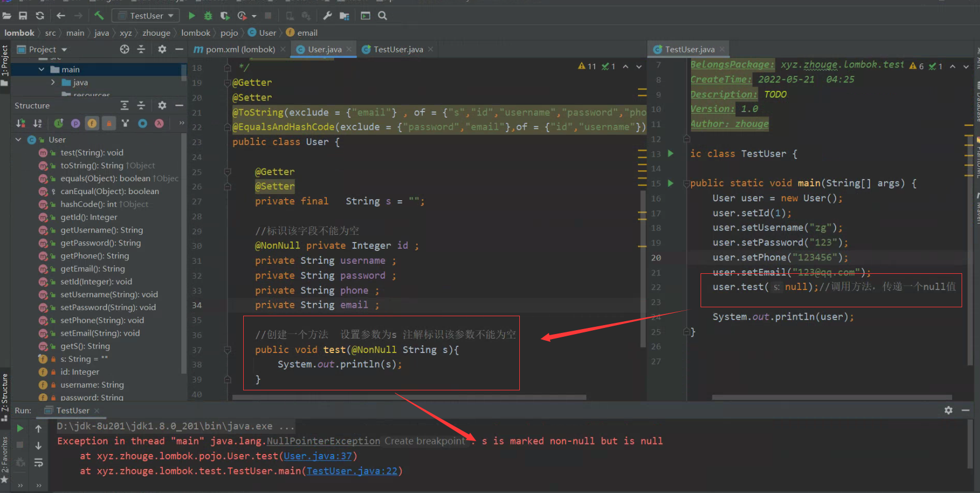980x493 pixels.
Task: Open Project panel gear options
Action: (x=162, y=49)
